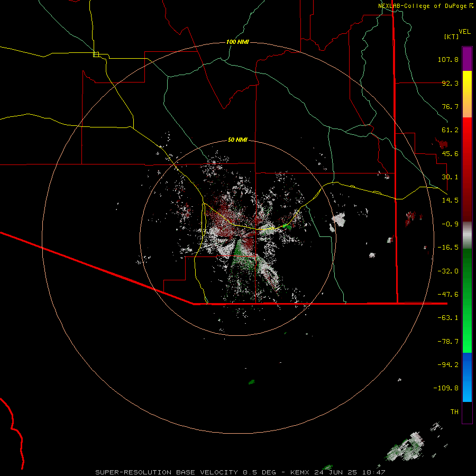Screen dimensions: 476x476
Task: Click the -47.6 velocity scale value
Action: [x=448, y=295]
